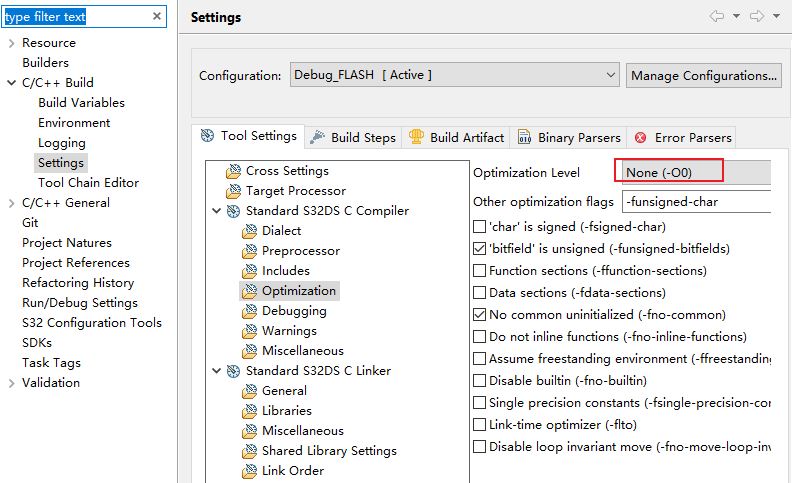The image size is (792, 483).
Task: Open Run/Debug Settings page
Action: tap(80, 303)
